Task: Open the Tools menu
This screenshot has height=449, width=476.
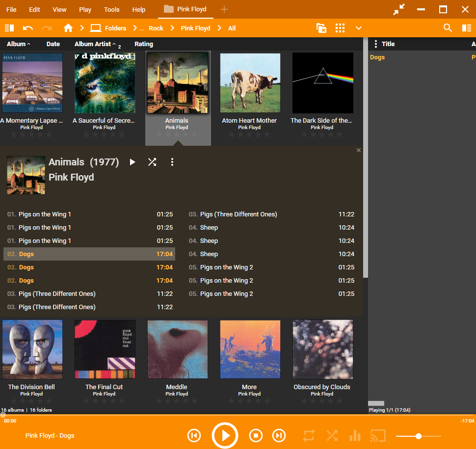Action: tap(111, 9)
